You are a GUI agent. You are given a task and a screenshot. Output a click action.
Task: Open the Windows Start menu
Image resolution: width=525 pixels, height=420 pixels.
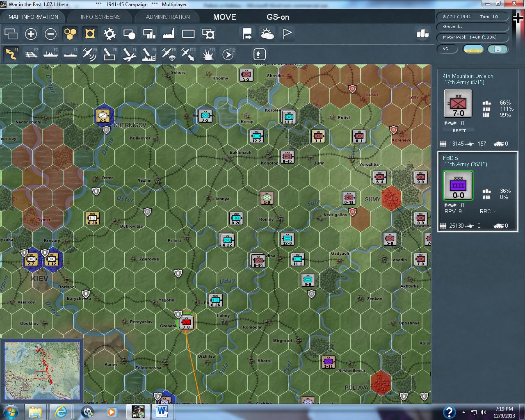[x=11, y=412]
